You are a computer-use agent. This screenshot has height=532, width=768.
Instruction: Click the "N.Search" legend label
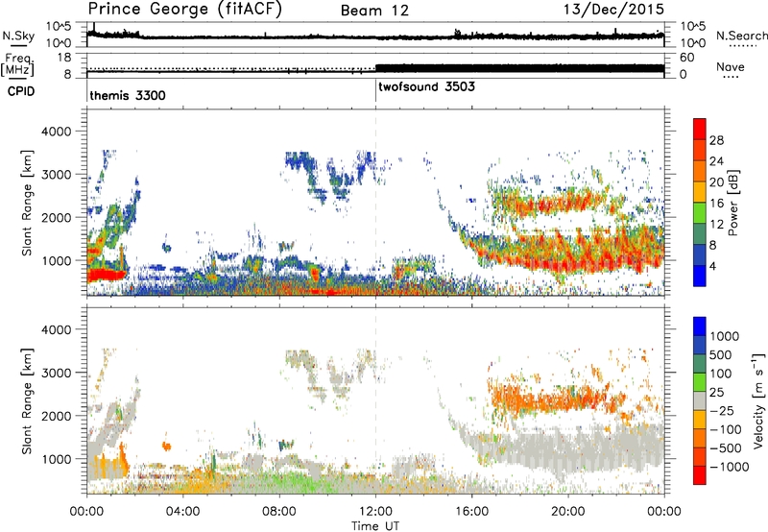[741, 36]
